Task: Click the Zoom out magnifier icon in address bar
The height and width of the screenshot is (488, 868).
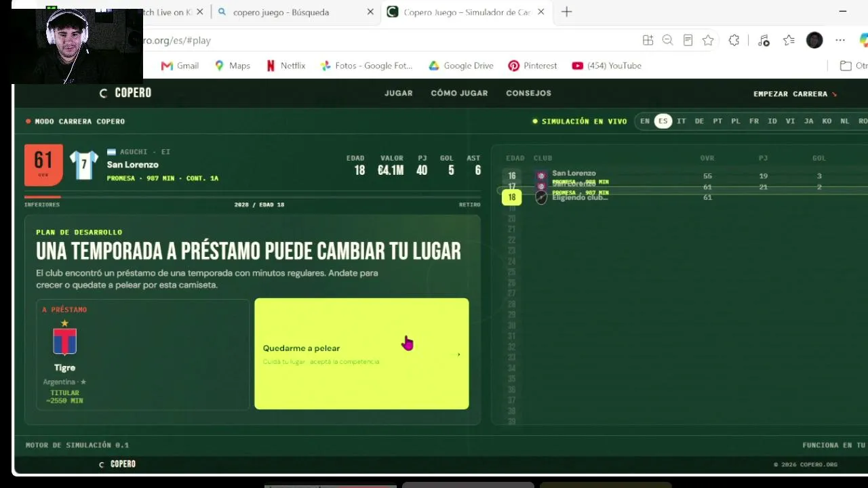Action: [x=667, y=41]
